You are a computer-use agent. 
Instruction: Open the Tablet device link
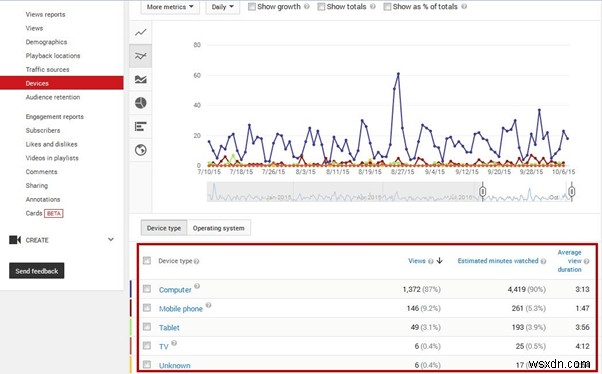tap(169, 328)
